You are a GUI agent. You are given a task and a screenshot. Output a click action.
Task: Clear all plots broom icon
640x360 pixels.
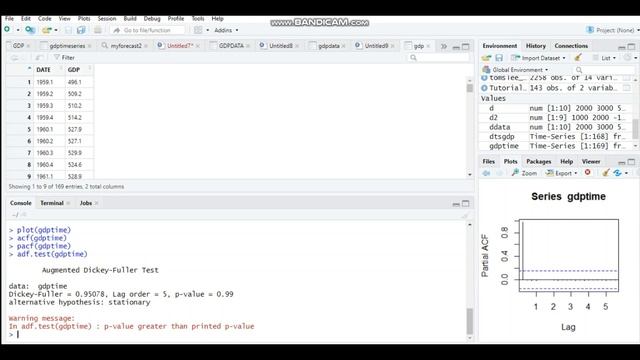[606, 173]
